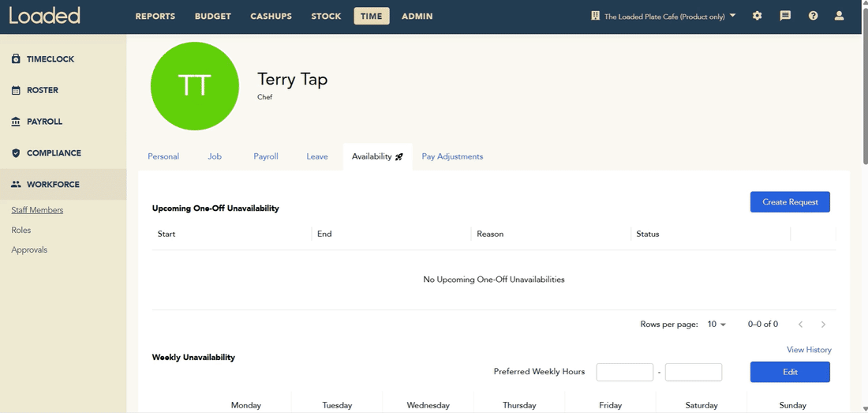Click the Saturday column heading

[x=702, y=405]
